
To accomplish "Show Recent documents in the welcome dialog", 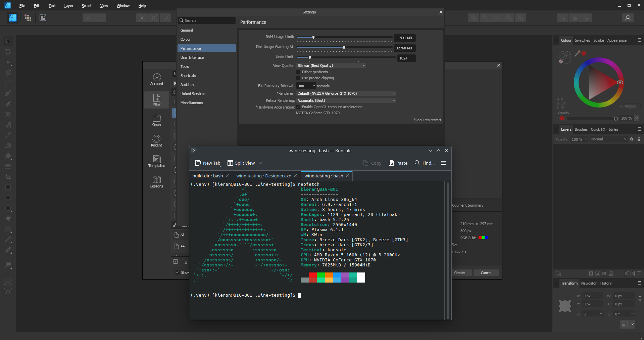I will (x=157, y=141).
